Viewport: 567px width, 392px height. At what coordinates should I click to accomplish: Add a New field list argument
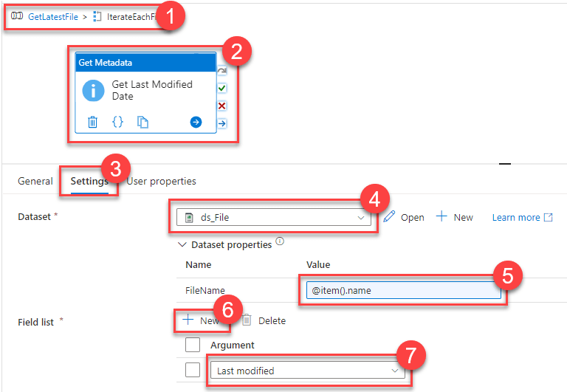(x=201, y=320)
